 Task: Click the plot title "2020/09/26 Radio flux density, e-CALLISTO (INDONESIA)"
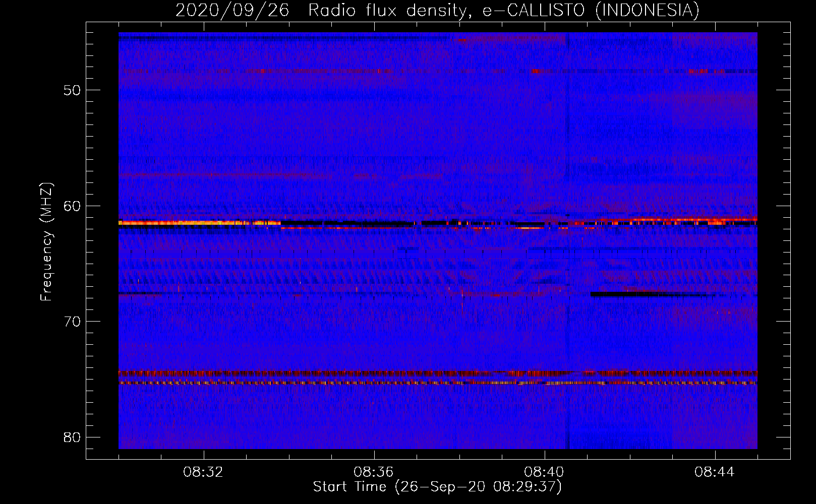click(x=437, y=11)
